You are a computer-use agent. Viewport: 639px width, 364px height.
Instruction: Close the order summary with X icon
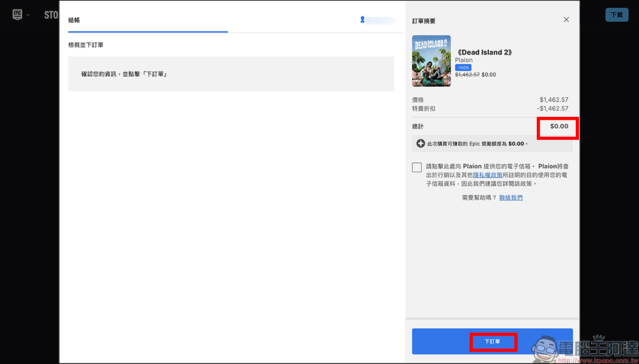point(566,20)
